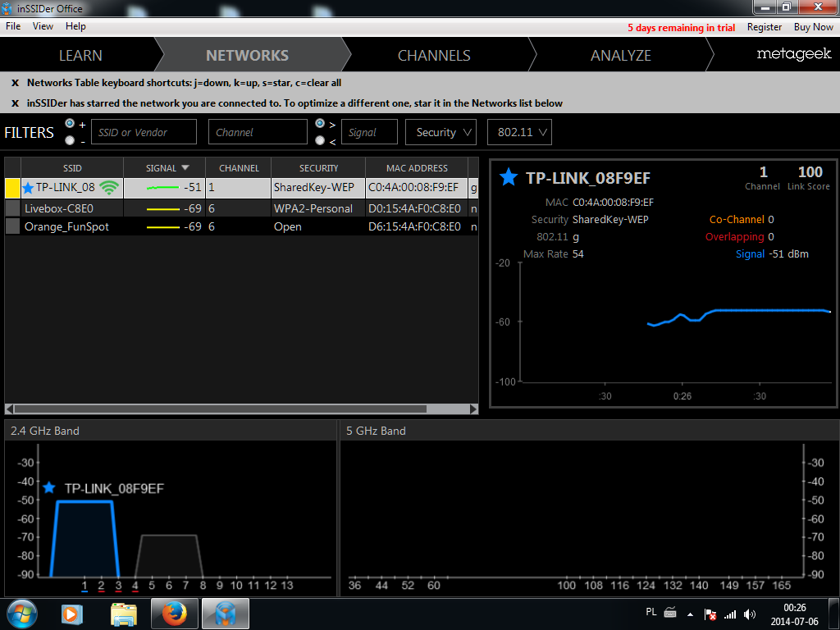Click the gray swatch of Orange_FunSpot row
The height and width of the screenshot is (630, 840).
tap(12, 226)
